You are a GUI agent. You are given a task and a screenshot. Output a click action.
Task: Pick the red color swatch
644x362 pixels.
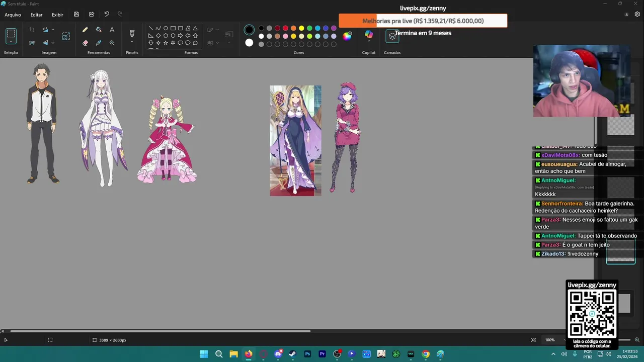click(x=285, y=28)
